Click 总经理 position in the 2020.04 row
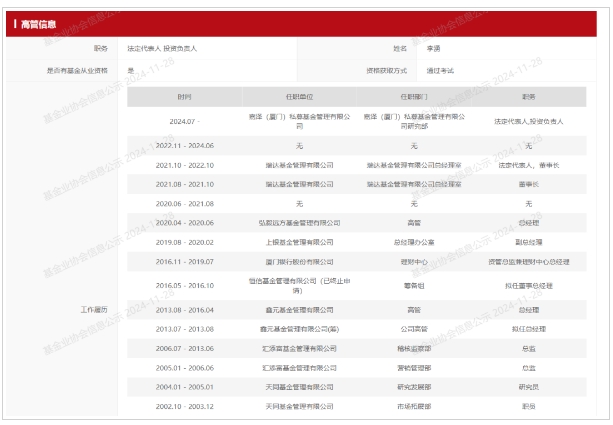The width and height of the screenshot is (613, 425). [529, 223]
